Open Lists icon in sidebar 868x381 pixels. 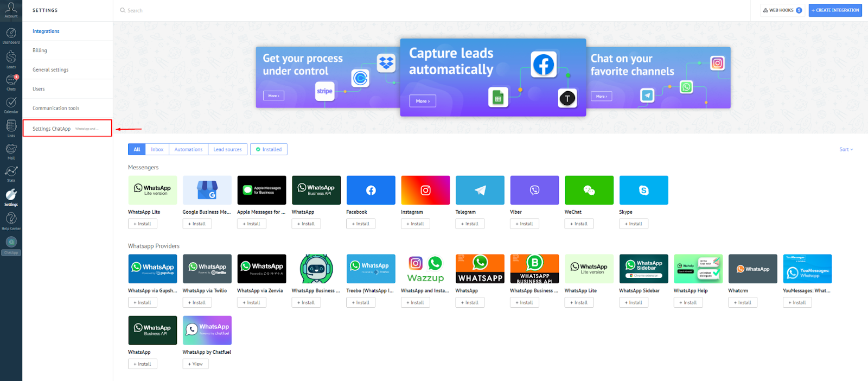pos(11,129)
